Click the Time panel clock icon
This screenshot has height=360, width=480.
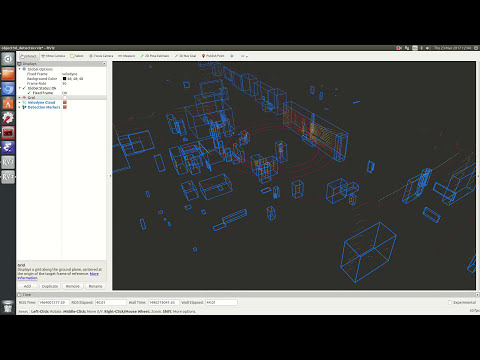coord(19,295)
